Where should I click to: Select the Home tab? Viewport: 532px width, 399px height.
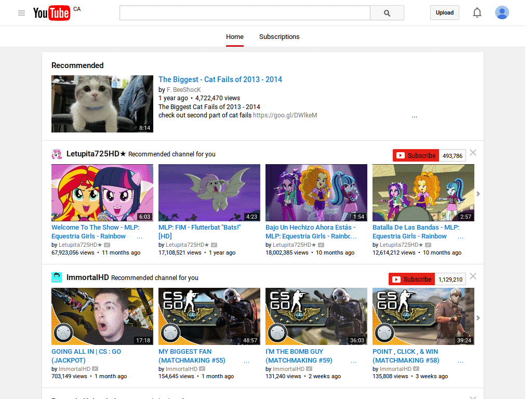tap(235, 37)
